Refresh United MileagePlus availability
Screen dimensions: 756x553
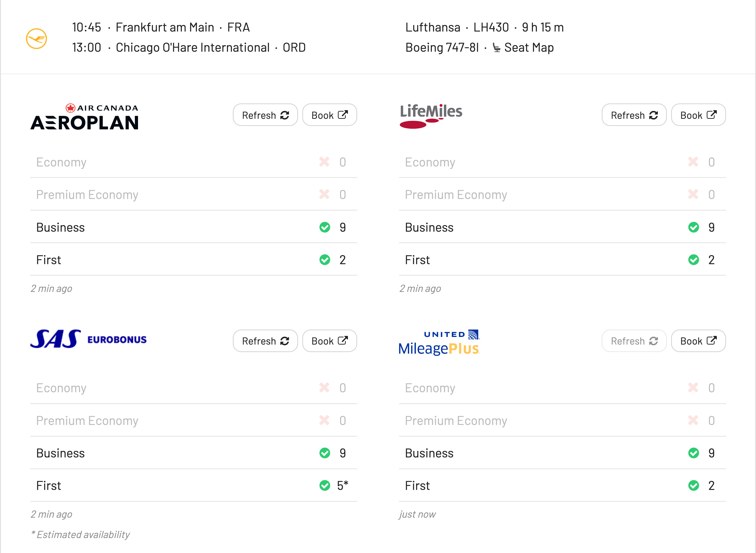pyautogui.click(x=634, y=341)
